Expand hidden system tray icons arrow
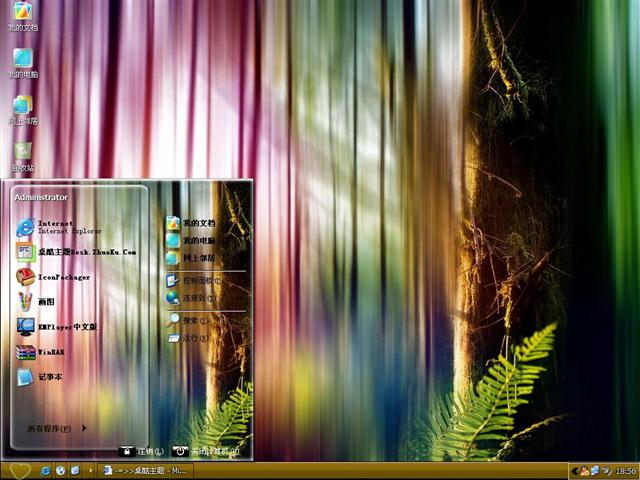The height and width of the screenshot is (480, 640). pyautogui.click(x=574, y=471)
